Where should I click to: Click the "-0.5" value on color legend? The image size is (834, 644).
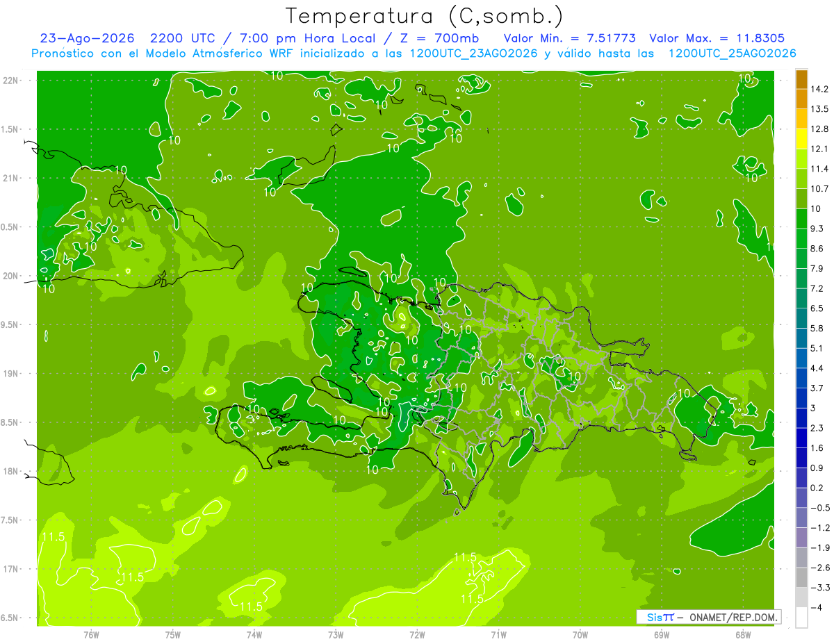(821, 508)
